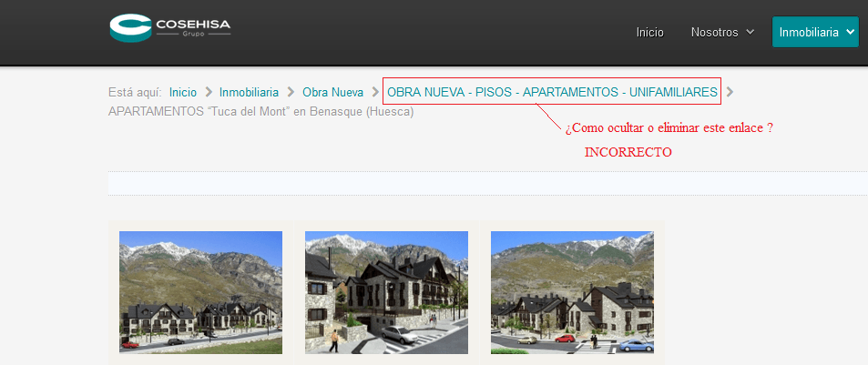Viewport: 868px width, 365px height.
Task: Follow the Inmobiliaria breadcrumb link
Action: (249, 92)
